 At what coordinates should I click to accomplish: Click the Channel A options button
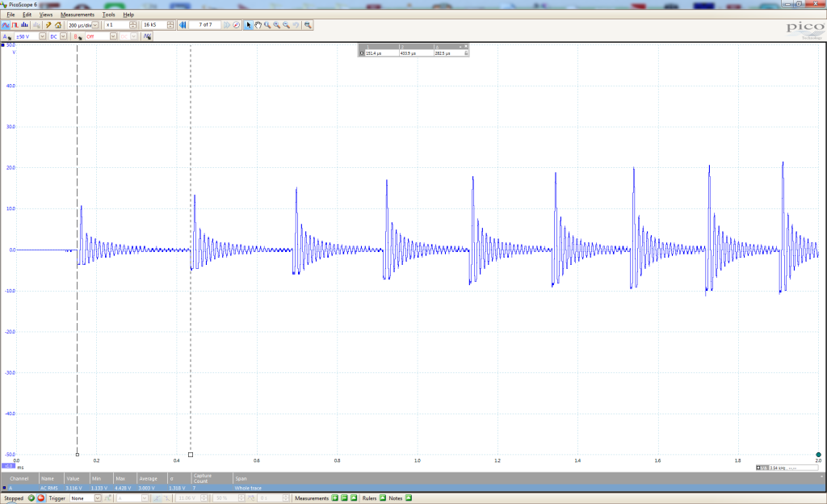pos(6,36)
